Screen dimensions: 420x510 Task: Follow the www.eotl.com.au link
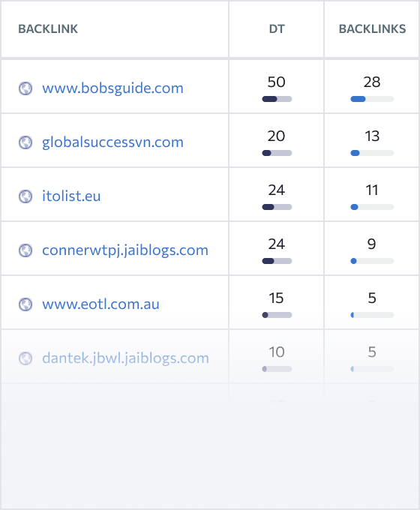pyautogui.click(x=100, y=304)
